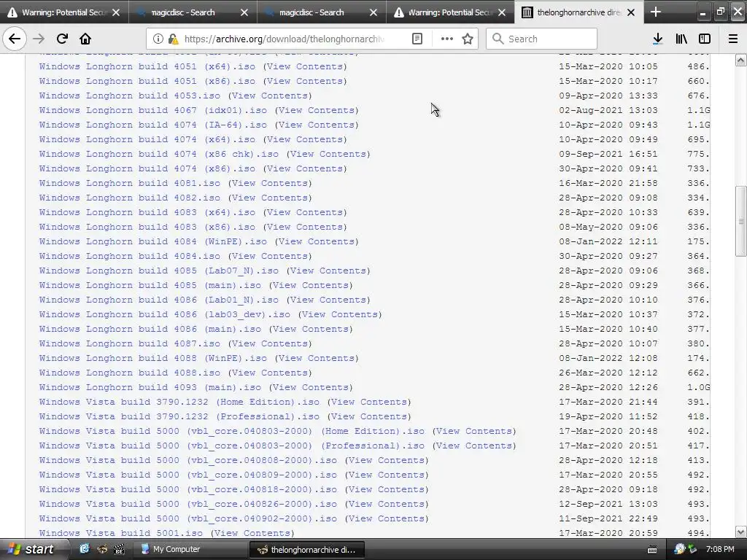
Task: Toggle the sidebar view
Action: point(705,39)
